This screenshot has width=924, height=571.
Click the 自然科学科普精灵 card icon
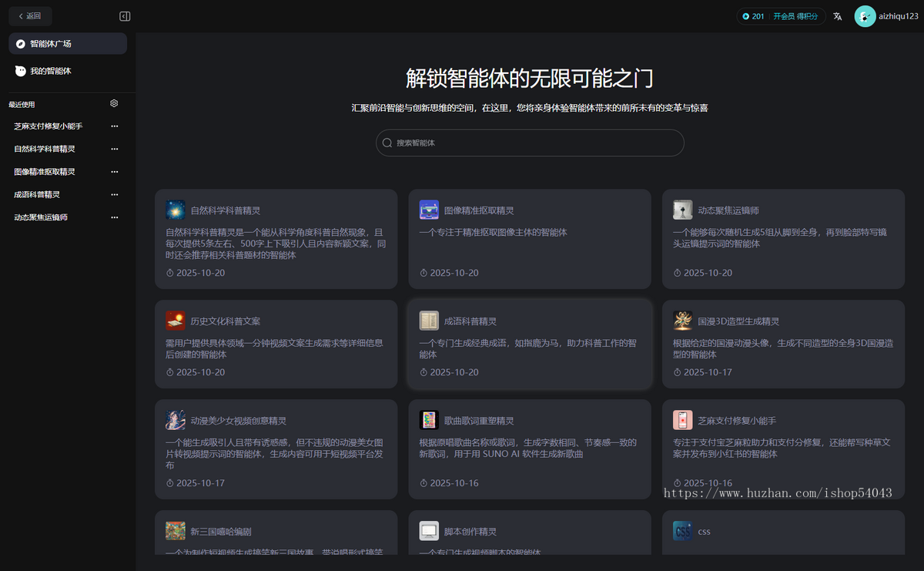coord(175,210)
